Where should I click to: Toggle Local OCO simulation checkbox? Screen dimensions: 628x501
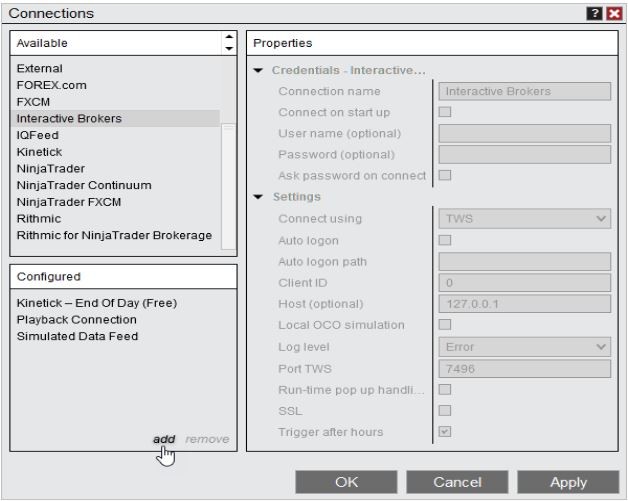(x=445, y=324)
